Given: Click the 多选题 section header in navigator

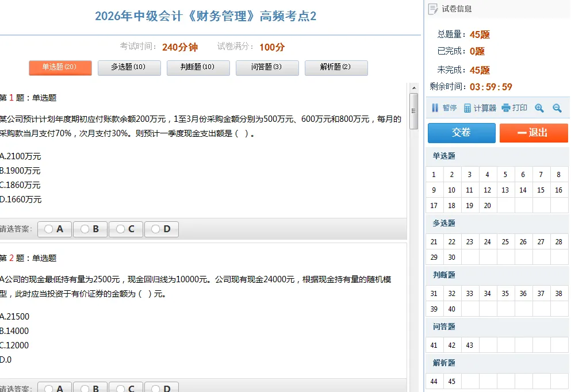Looking at the screenshot, I should click(444, 223).
